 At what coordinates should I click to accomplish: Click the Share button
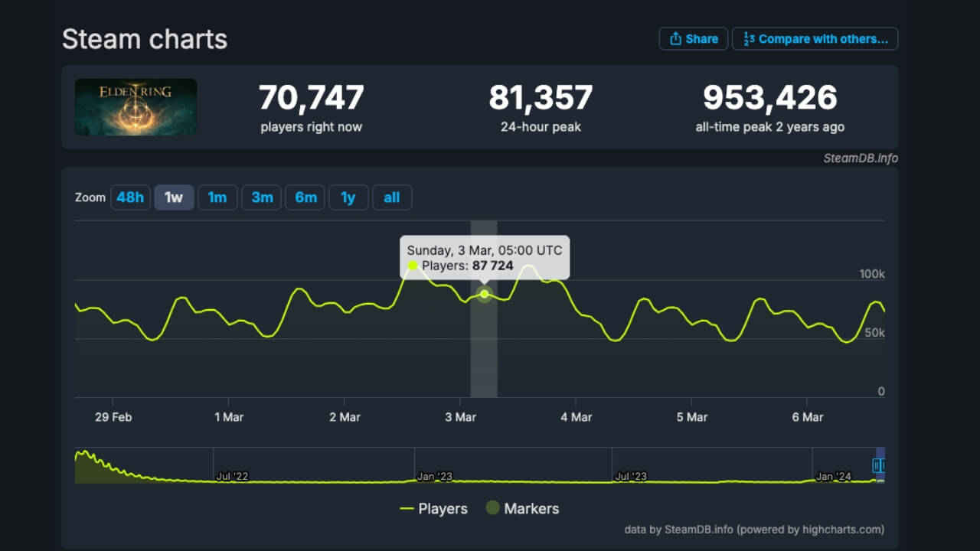pyautogui.click(x=693, y=38)
